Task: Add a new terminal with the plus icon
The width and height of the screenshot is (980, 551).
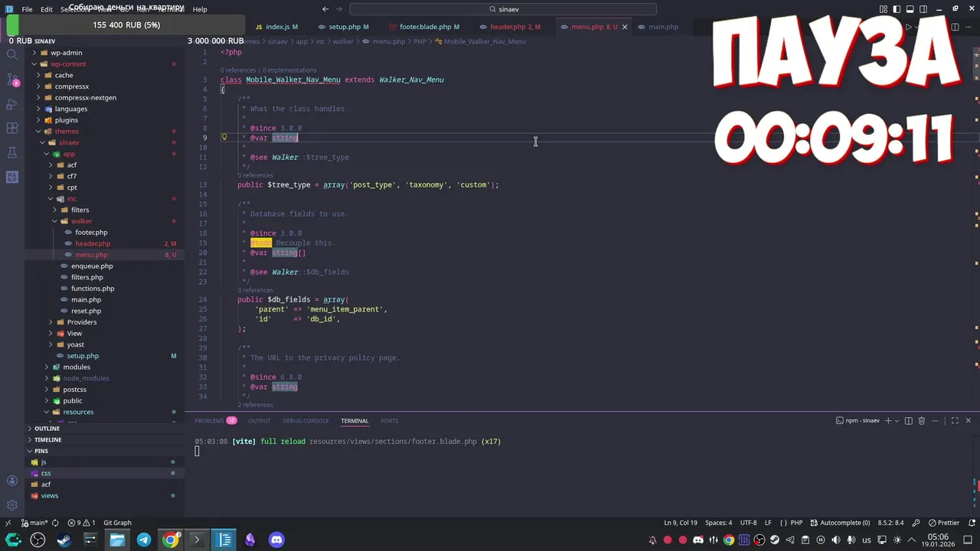Action: tap(888, 420)
